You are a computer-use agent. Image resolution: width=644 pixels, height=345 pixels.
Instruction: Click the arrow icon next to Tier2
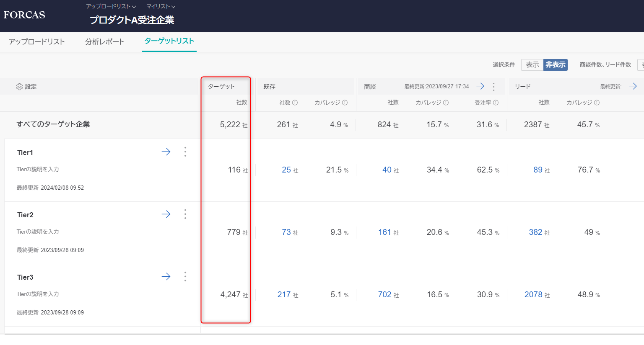166,214
